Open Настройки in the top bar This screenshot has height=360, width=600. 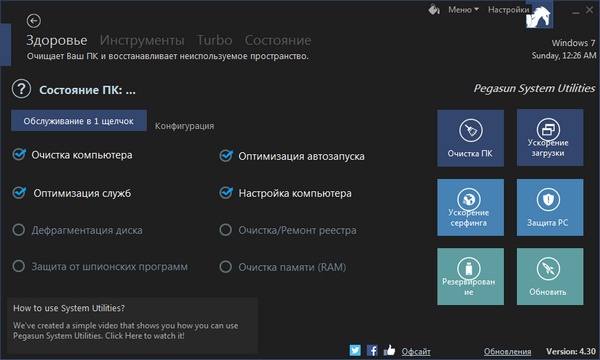[508, 10]
